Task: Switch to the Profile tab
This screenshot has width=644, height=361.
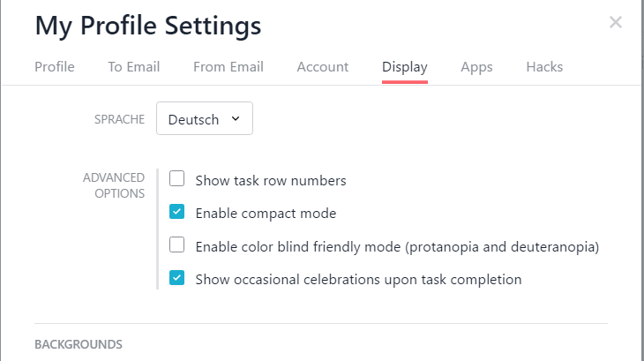Action: pyautogui.click(x=55, y=67)
